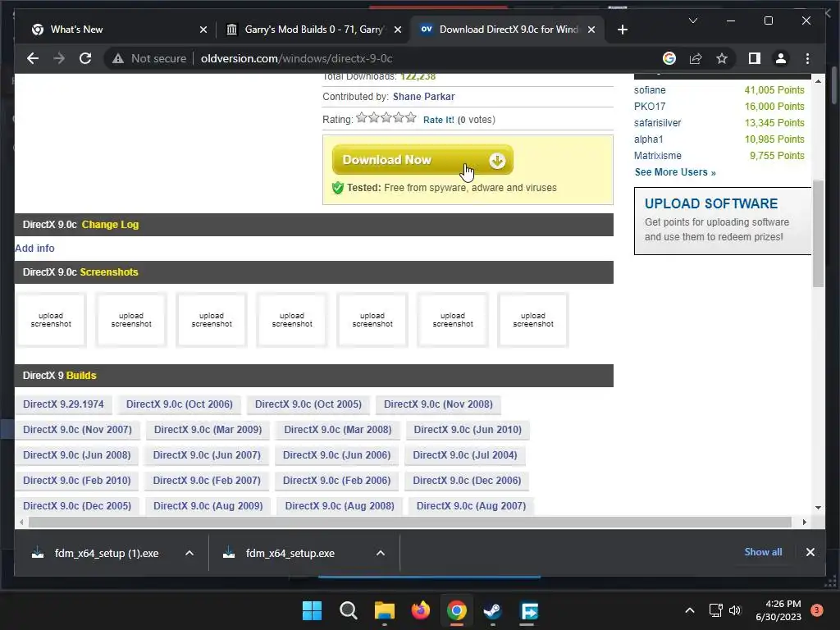Viewport: 840px width, 630px height.
Task: Click the fourth upload screenshot thumbnail
Action: pos(292,320)
